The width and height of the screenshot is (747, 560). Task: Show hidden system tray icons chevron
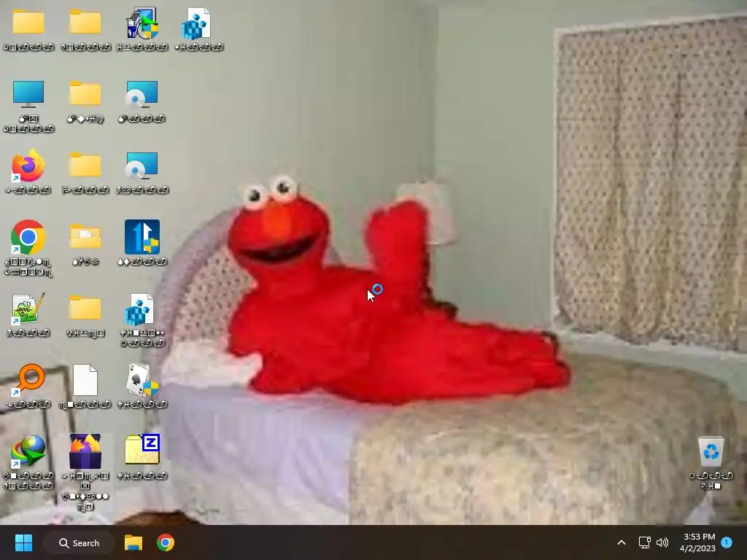tap(622, 542)
